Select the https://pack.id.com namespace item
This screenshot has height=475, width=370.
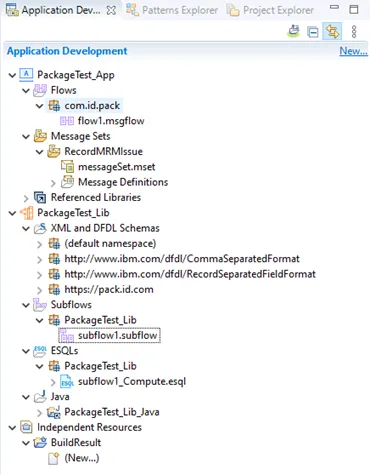(109, 289)
